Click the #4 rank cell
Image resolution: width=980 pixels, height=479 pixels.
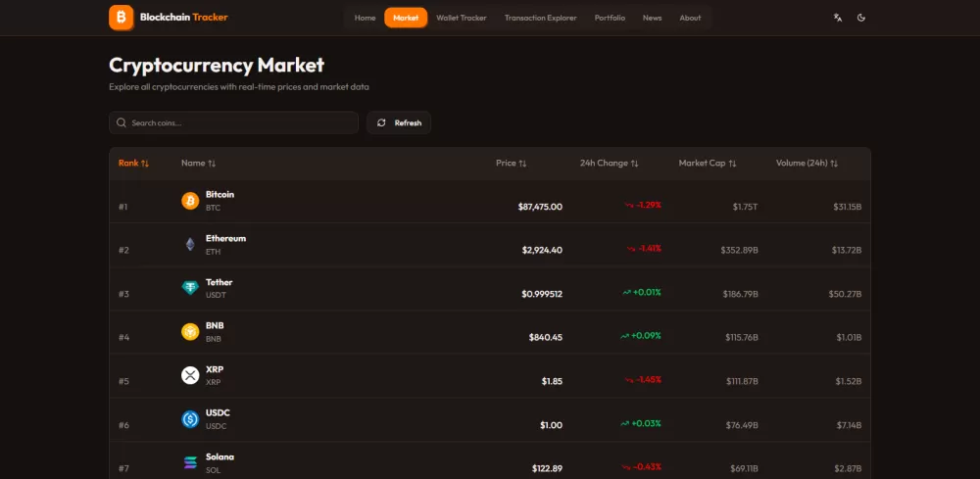(x=123, y=337)
